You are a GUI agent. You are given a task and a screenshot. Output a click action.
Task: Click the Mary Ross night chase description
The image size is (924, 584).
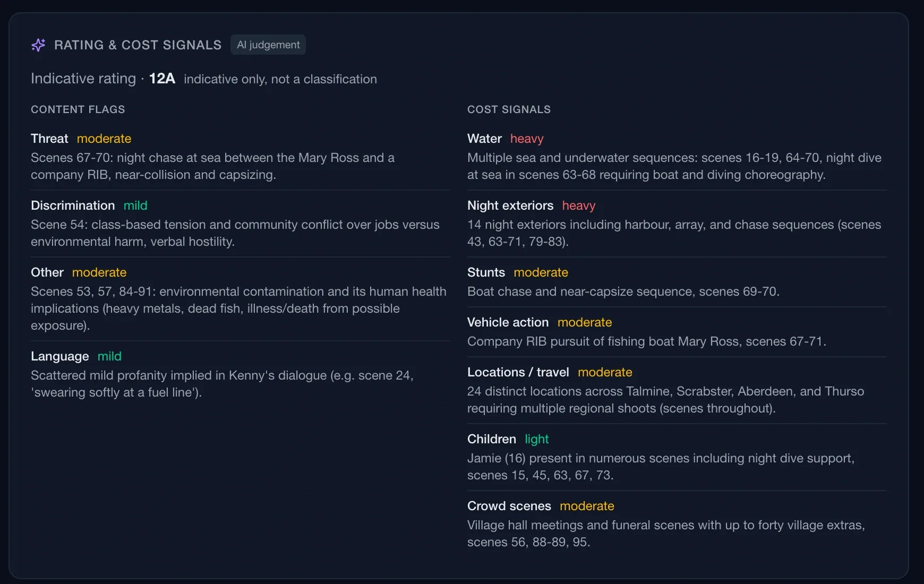213,166
